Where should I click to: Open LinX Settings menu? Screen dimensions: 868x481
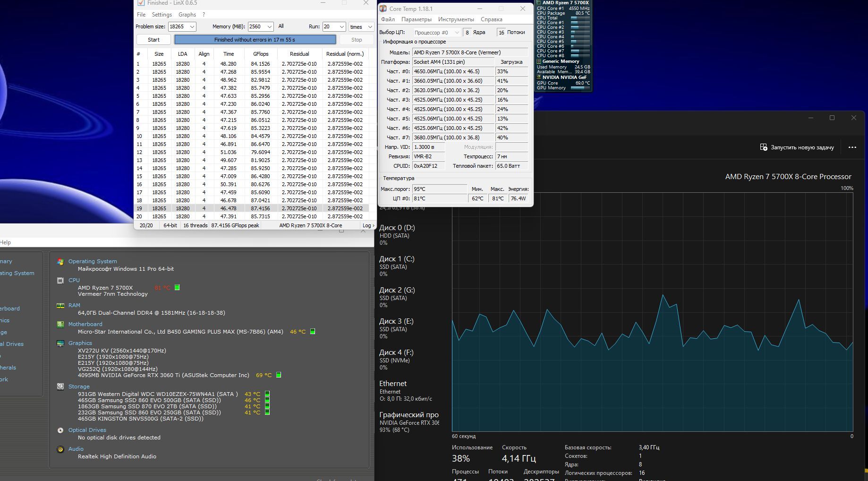point(162,15)
